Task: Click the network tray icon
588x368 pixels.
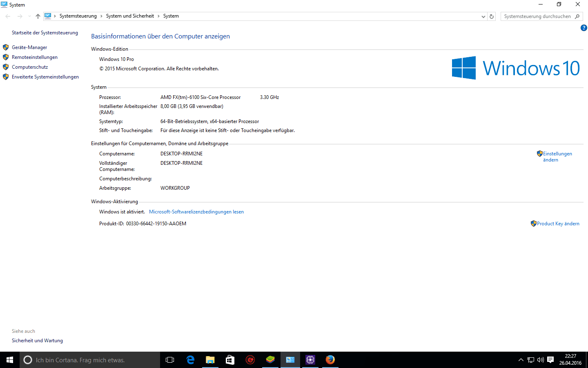Action: coord(531,360)
